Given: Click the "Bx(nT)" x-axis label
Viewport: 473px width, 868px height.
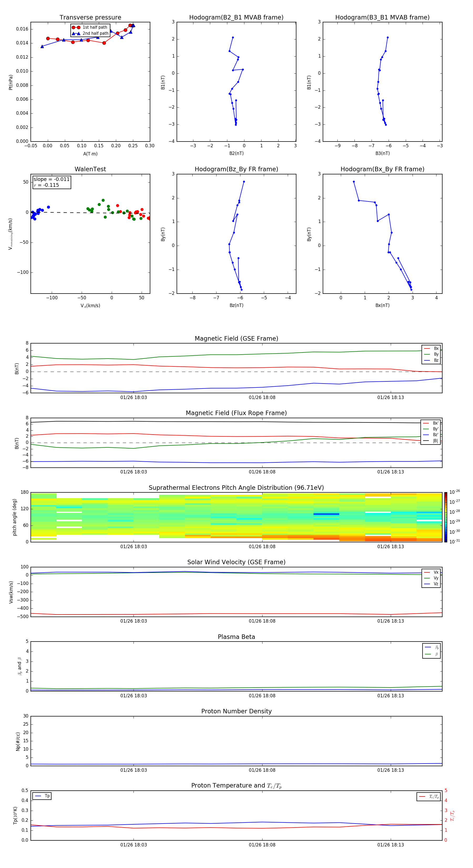Looking at the screenshot, I should (382, 305).
